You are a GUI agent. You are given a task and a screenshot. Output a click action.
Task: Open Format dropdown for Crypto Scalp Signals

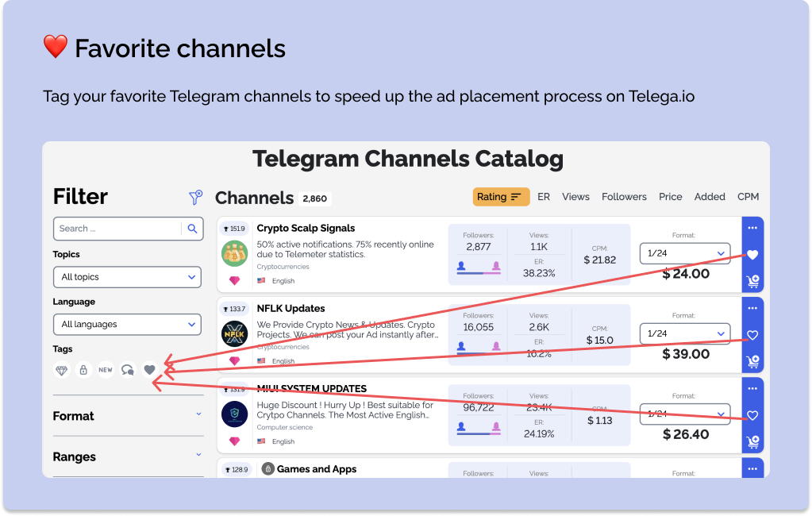click(x=685, y=253)
